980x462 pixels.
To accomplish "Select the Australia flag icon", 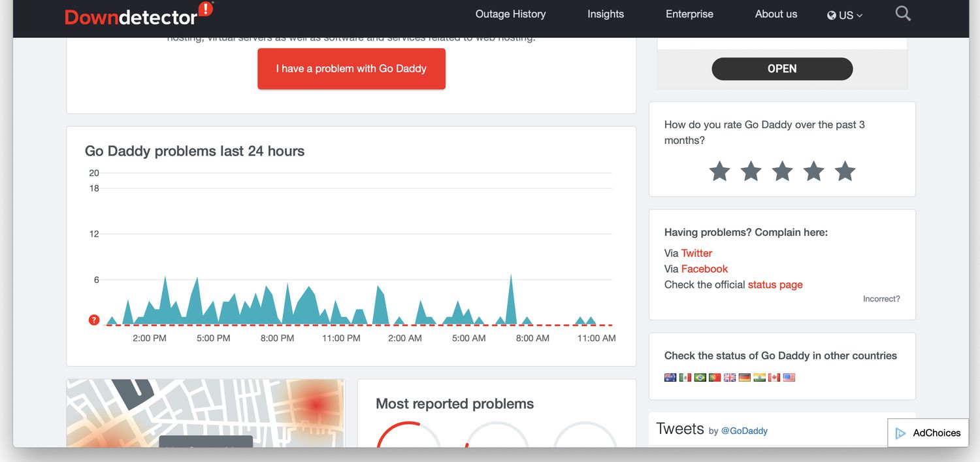I will [x=670, y=378].
